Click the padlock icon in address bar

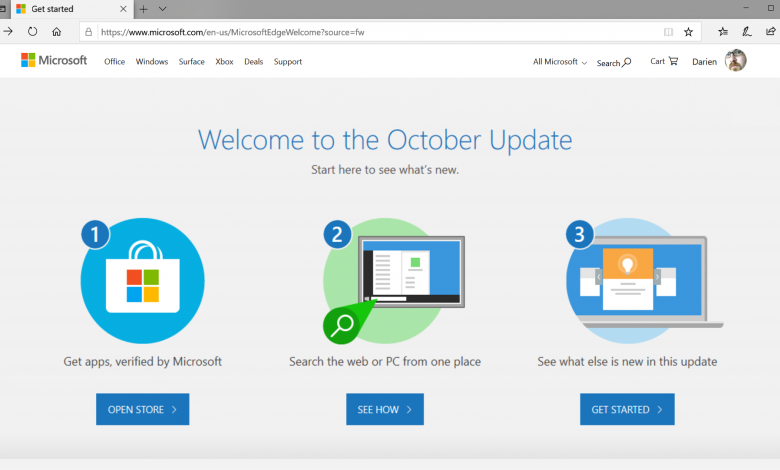click(89, 32)
